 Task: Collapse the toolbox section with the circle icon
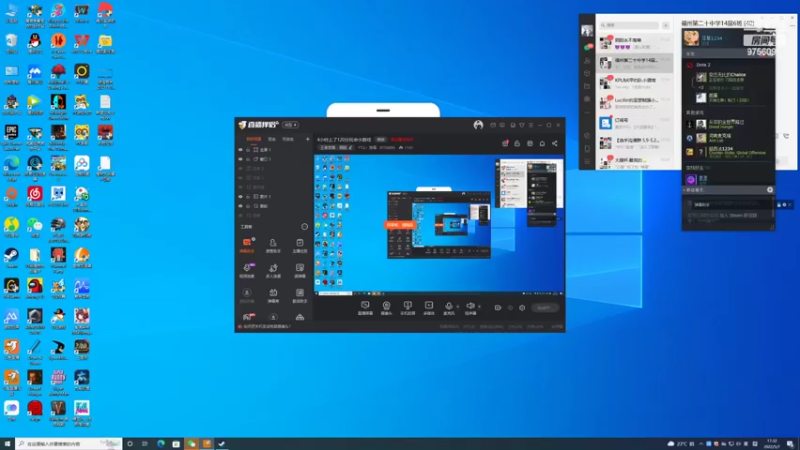pos(305,227)
